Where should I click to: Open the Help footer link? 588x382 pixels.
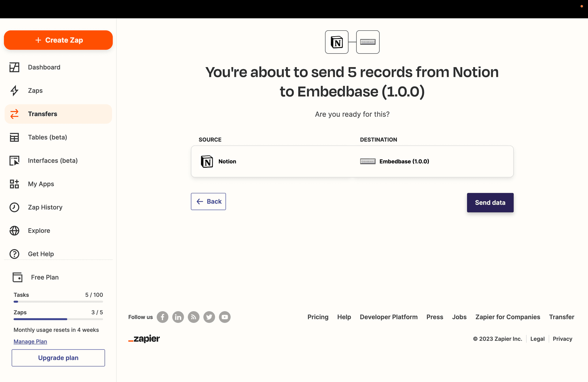344,317
